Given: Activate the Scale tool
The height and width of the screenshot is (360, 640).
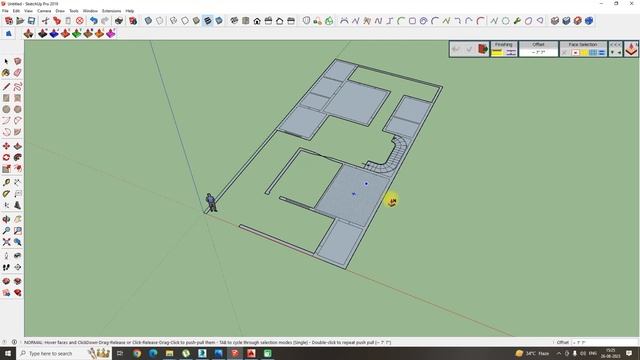Looking at the screenshot, I should 6,169.
